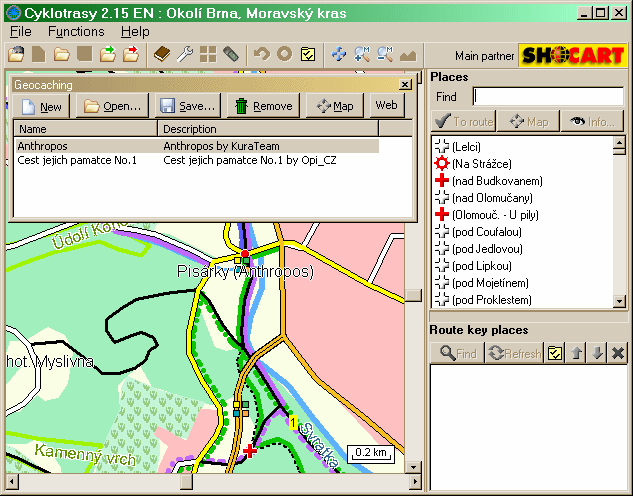Click the four-squares grid toolbar icon

coord(208,54)
